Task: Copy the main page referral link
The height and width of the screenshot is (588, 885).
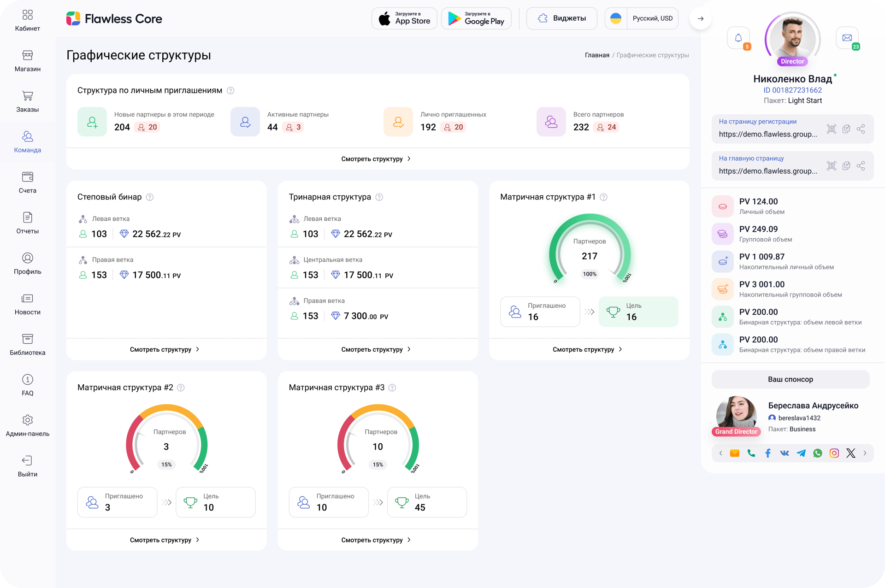Action: pos(846,166)
